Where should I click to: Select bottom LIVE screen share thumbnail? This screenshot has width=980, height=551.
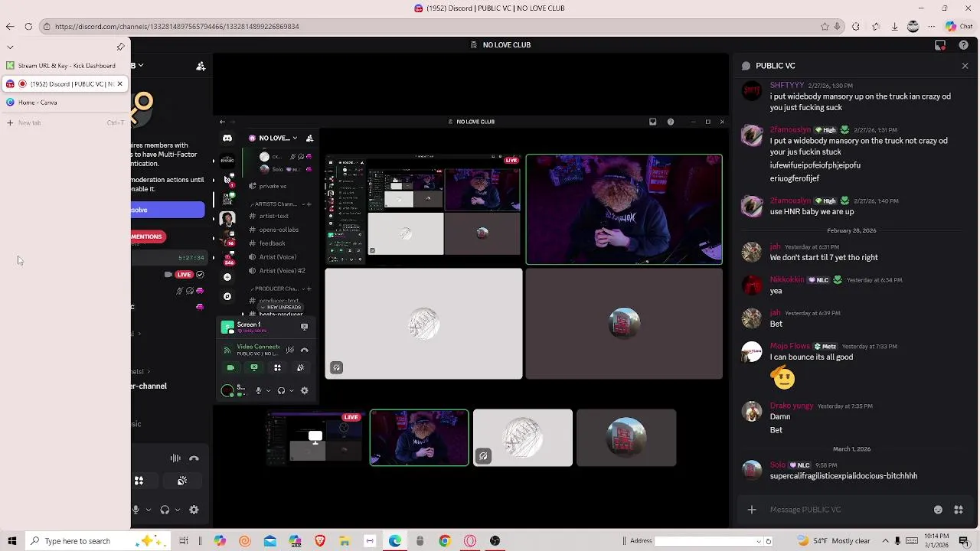click(x=315, y=438)
